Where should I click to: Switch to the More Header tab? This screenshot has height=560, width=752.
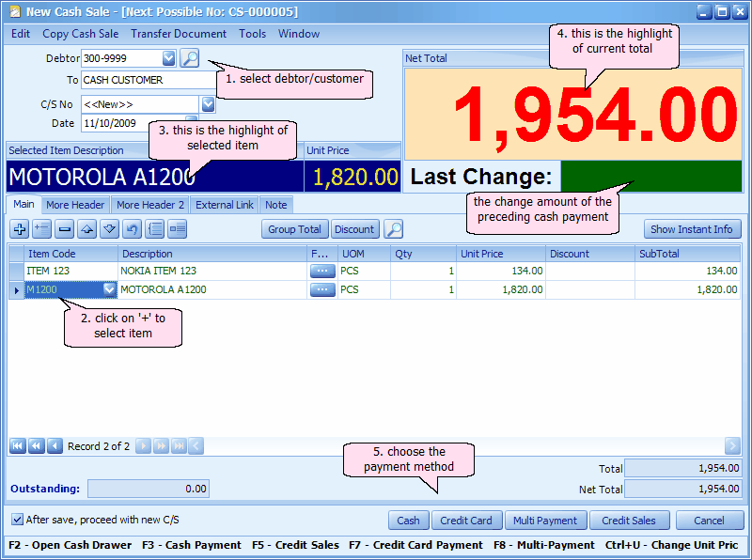(x=75, y=205)
